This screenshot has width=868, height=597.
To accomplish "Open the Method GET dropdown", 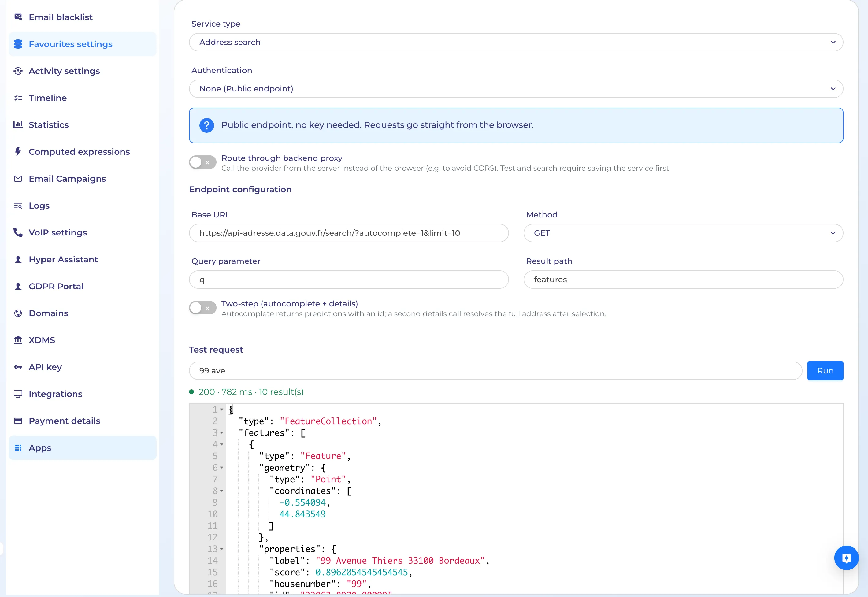I will 683,233.
